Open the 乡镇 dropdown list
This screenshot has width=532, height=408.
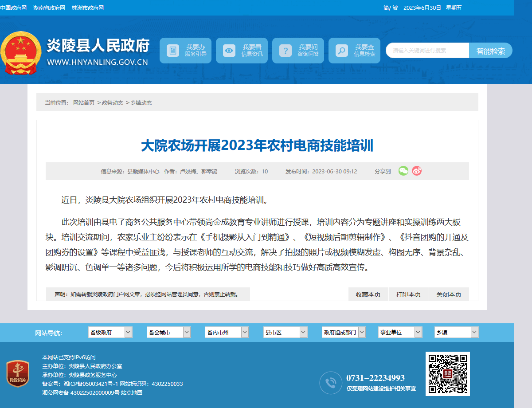coord(457,332)
